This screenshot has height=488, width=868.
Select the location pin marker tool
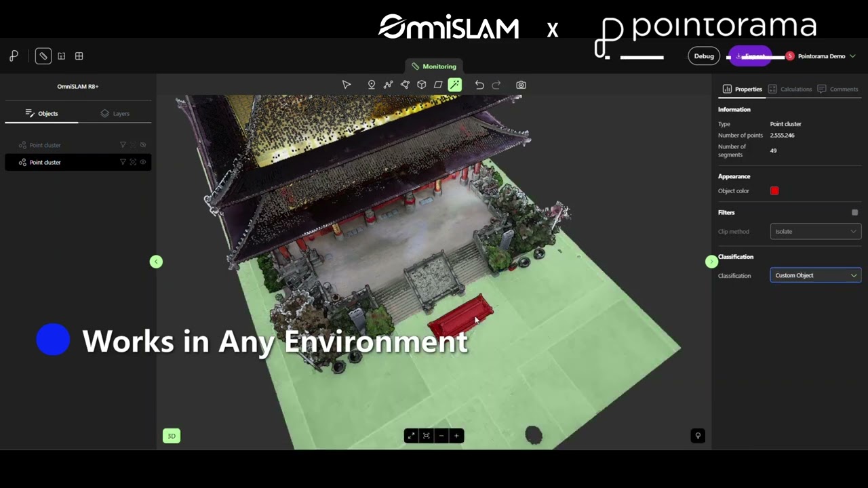coord(372,85)
